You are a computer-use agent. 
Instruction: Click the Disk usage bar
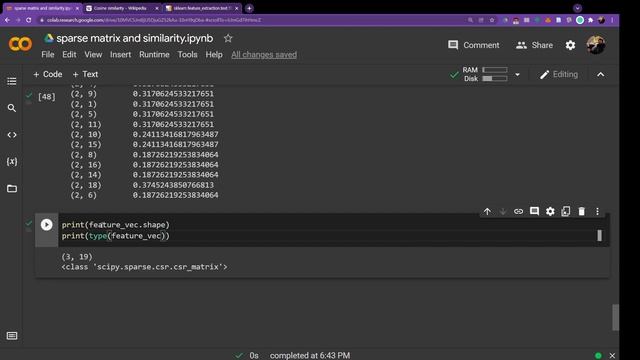(x=495, y=78)
